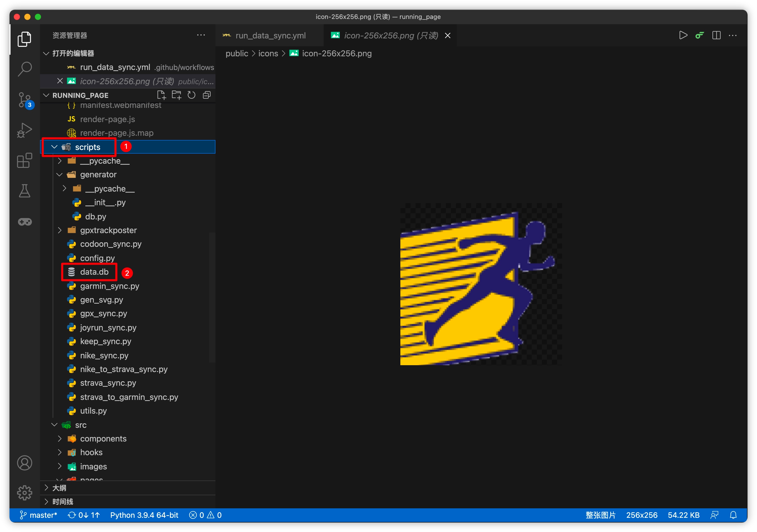Click icons in breadcrumb path

point(268,53)
